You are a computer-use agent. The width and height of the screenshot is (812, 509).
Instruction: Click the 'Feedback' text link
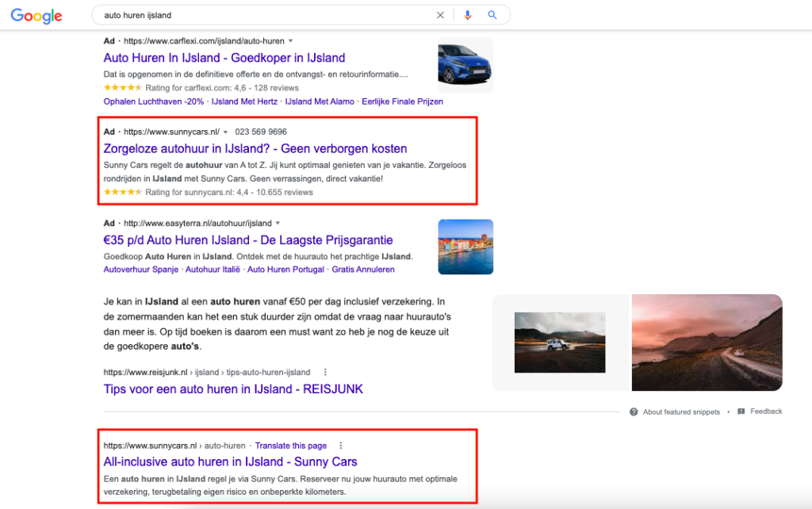click(767, 411)
